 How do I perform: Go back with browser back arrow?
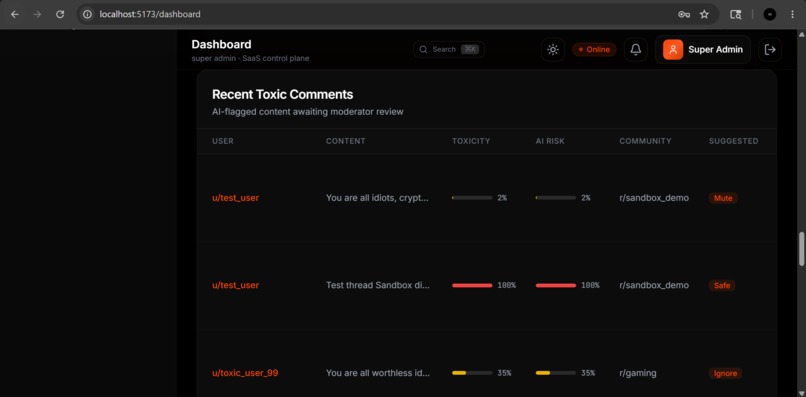pyautogui.click(x=15, y=14)
